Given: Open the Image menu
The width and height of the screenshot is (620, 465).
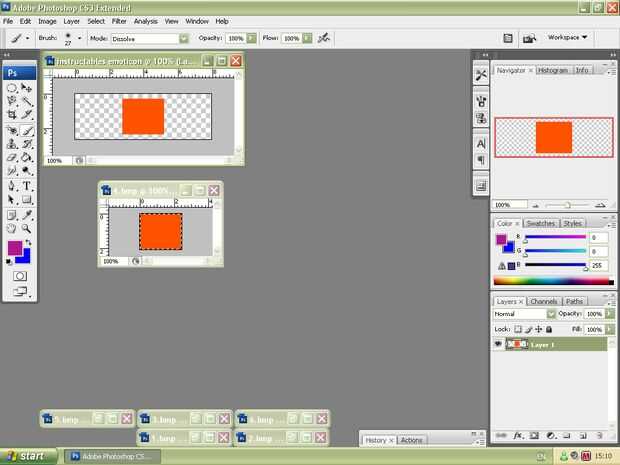Looking at the screenshot, I should 47,21.
